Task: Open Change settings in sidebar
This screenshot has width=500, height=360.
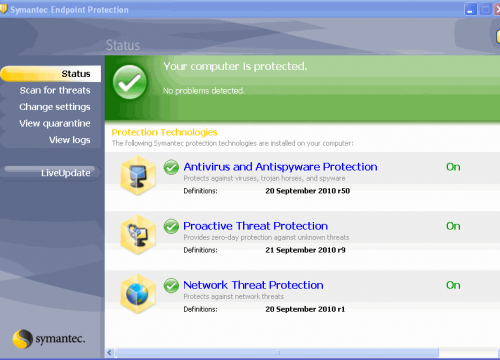Action: [55, 107]
